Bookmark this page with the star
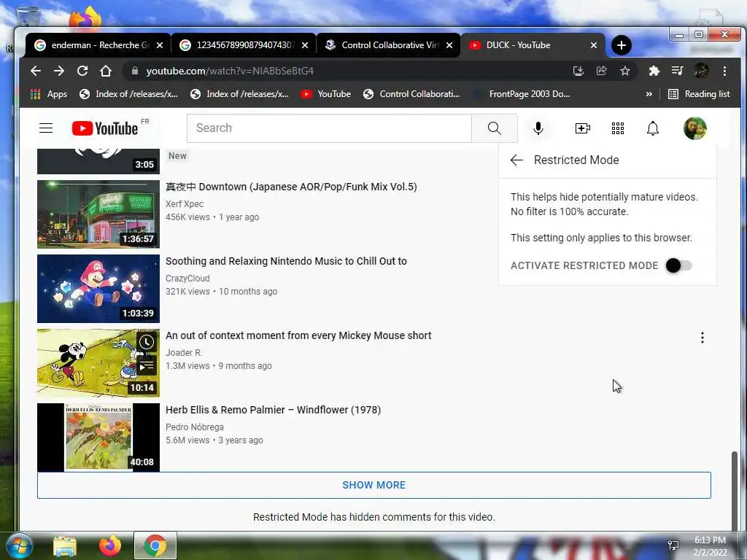Viewport: 747px width, 560px height. 625,71
